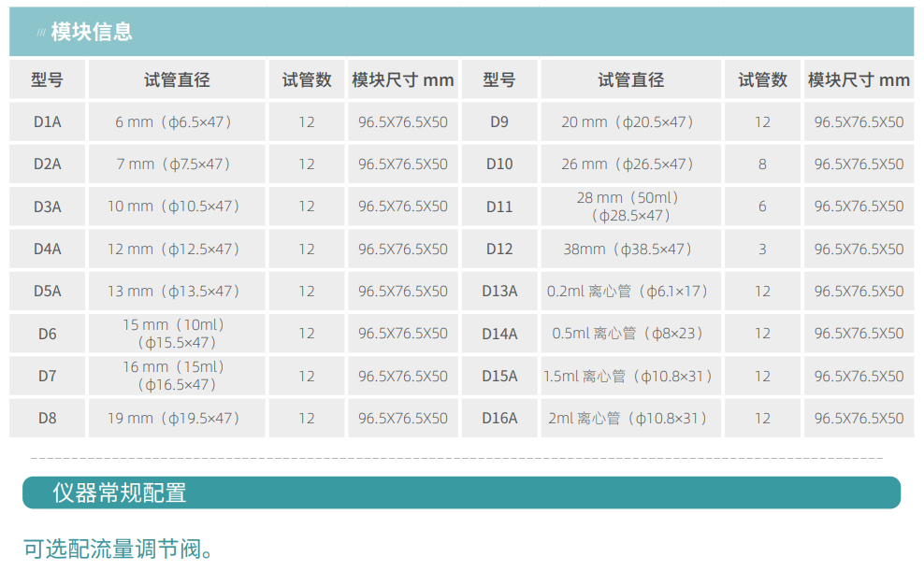The width and height of the screenshot is (924, 571).
Task: Click the left 试管直径 column header
Action: pos(177,79)
